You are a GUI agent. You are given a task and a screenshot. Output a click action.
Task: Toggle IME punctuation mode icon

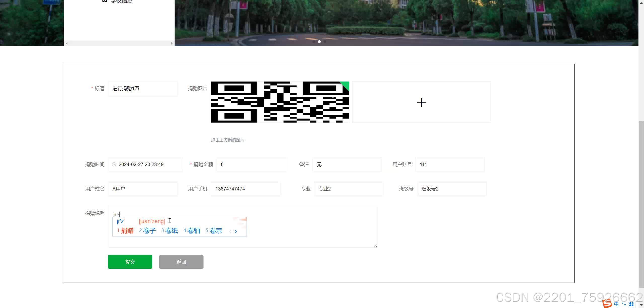(624, 304)
